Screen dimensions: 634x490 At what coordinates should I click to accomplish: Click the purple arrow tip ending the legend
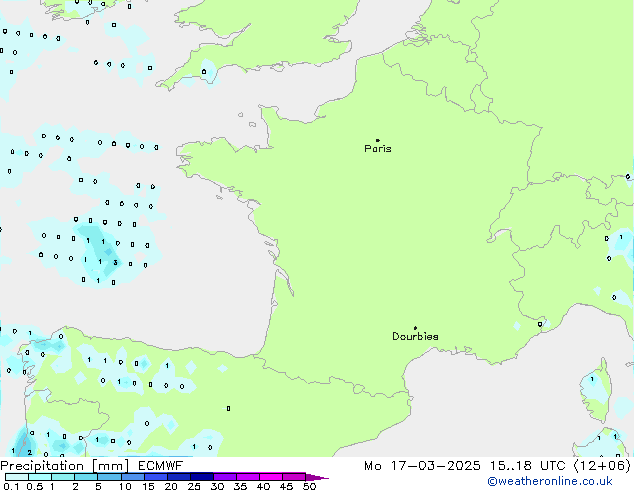click(317, 477)
